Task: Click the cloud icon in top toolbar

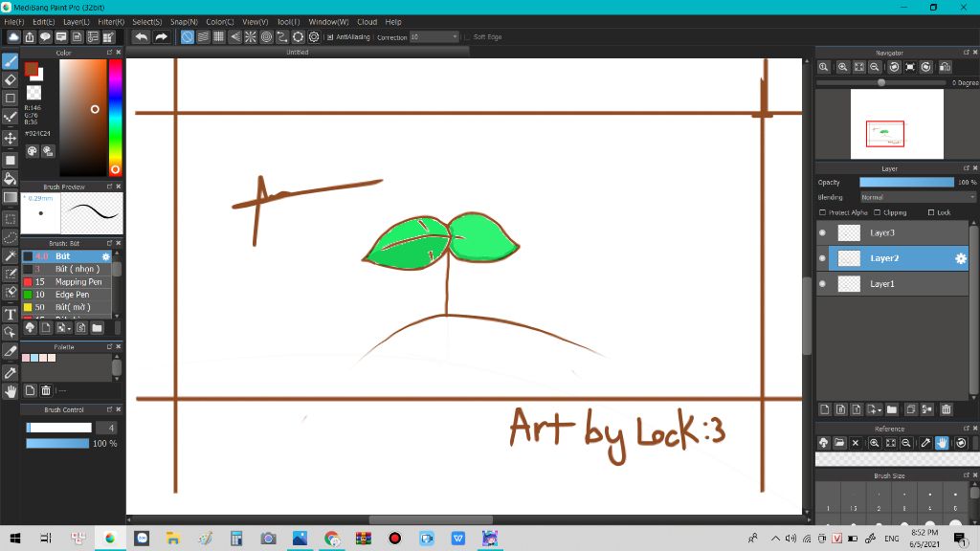Action: (13, 37)
